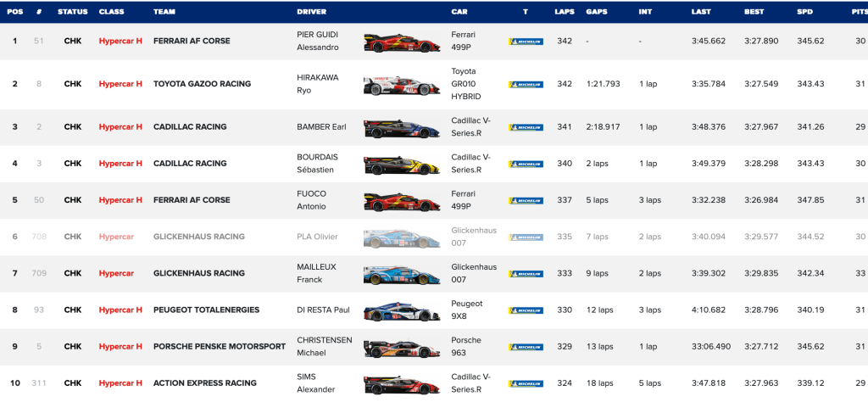Click driver MAILLEUX Franck
Viewport: 868px width, 402px height.
tap(317, 273)
